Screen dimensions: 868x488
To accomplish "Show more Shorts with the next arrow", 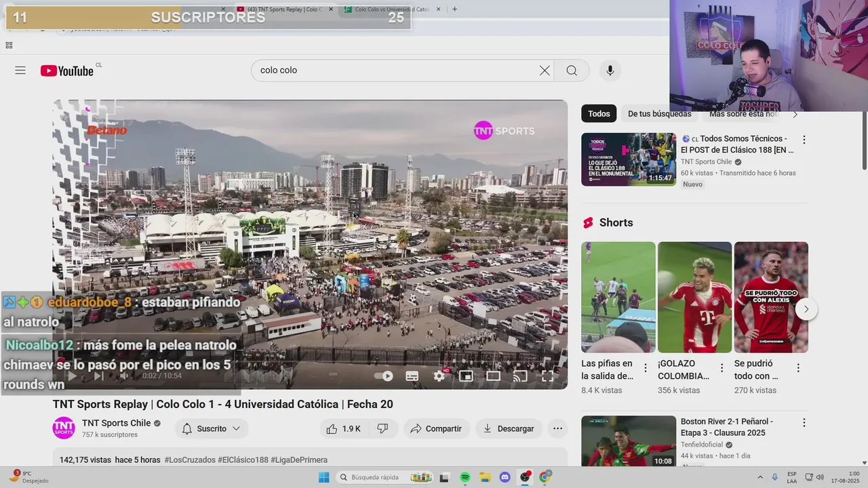I will [806, 309].
